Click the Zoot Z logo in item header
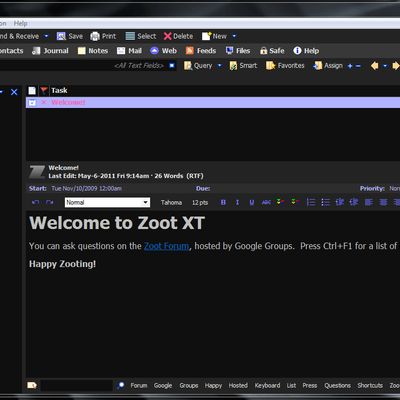 point(37,172)
